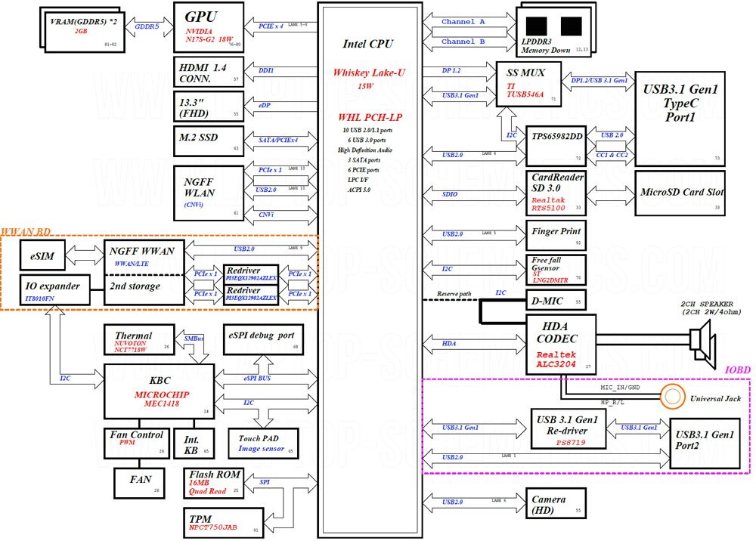Screen dimensions: 756x541
Task: Click the 2nd storage block
Action: pos(144,290)
